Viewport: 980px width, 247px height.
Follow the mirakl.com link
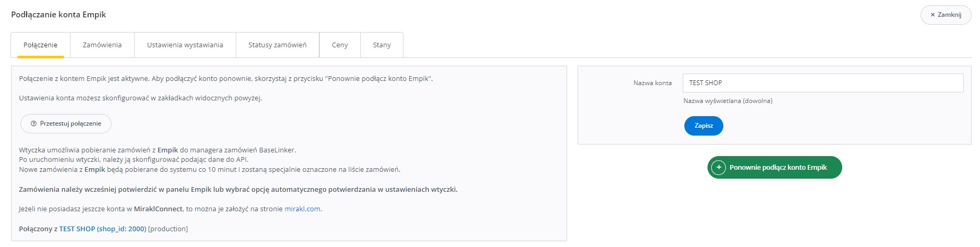click(x=302, y=209)
